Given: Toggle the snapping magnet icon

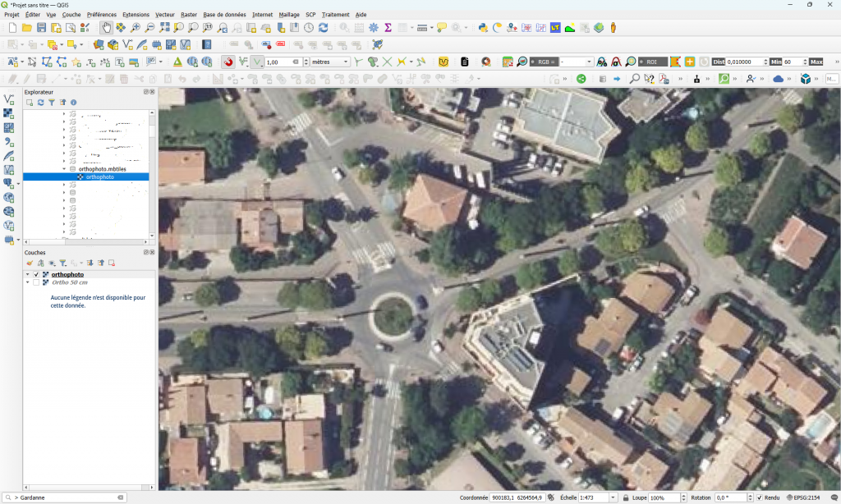Looking at the screenshot, I should [227, 62].
